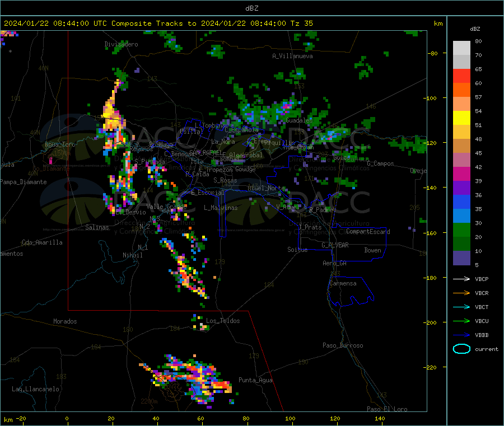This screenshot has height=426, width=504.
Task: Click the 'Salinas' location label
Action: point(97,227)
